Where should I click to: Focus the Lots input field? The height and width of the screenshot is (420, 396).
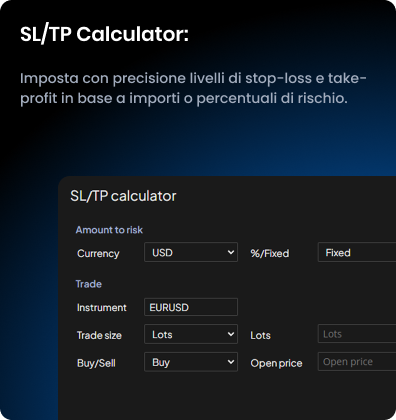click(357, 334)
